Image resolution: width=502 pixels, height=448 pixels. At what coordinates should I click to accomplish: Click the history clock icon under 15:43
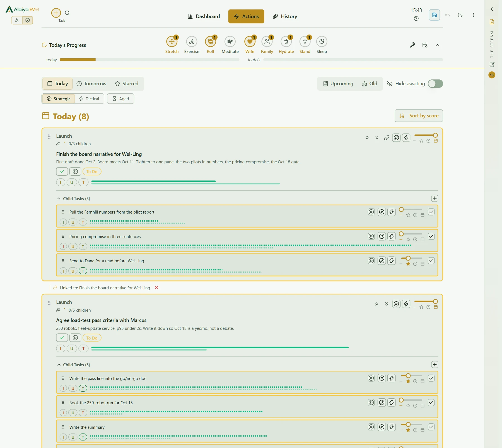416,18
